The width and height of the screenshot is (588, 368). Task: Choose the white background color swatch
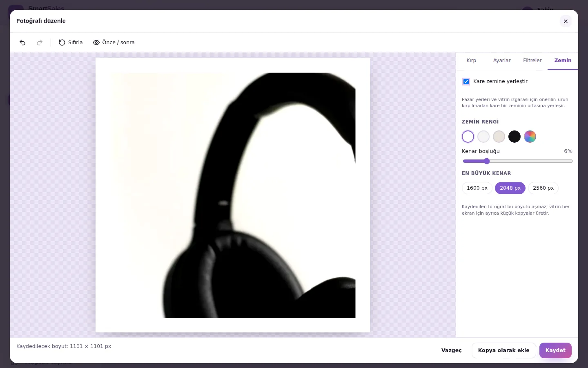tap(468, 137)
